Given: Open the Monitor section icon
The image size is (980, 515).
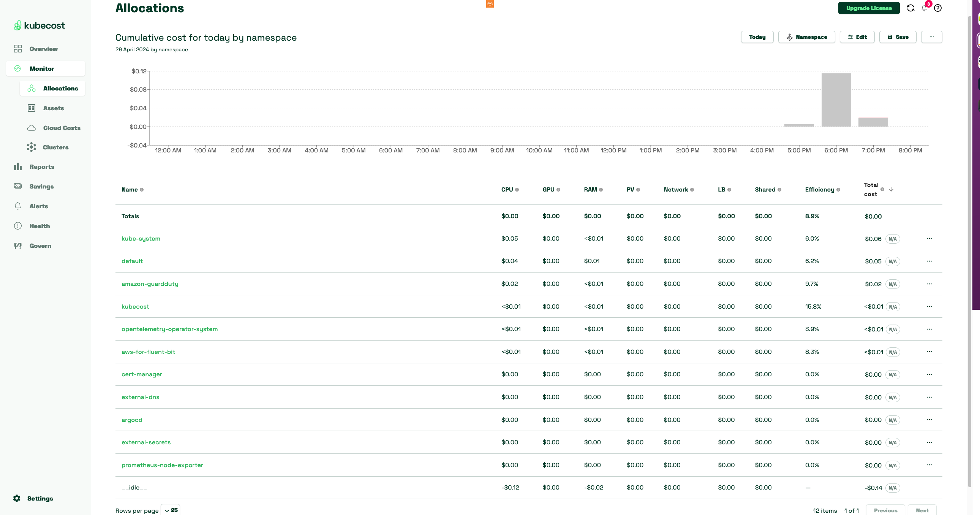Looking at the screenshot, I should (x=18, y=68).
